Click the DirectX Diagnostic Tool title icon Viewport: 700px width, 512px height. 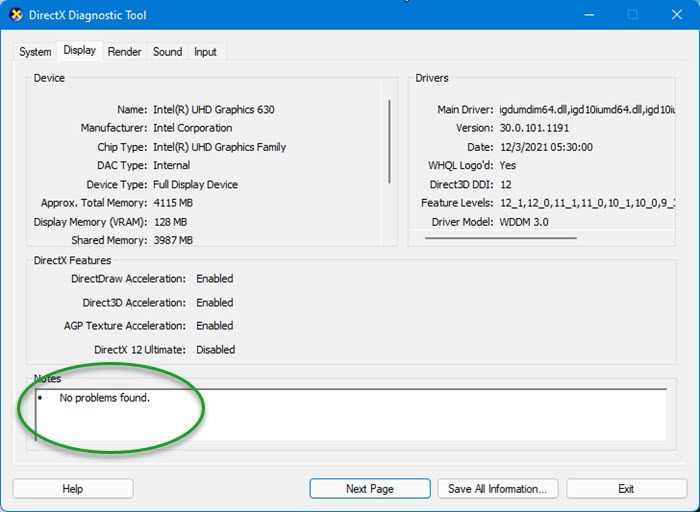click(x=16, y=15)
